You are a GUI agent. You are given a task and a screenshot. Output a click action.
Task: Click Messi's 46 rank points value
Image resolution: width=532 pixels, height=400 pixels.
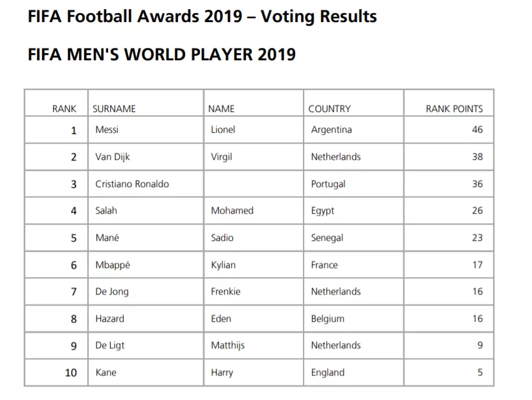[x=478, y=129]
